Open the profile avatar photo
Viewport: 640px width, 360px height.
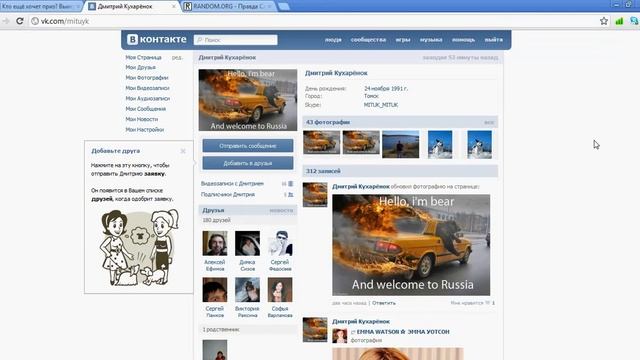pos(248,100)
